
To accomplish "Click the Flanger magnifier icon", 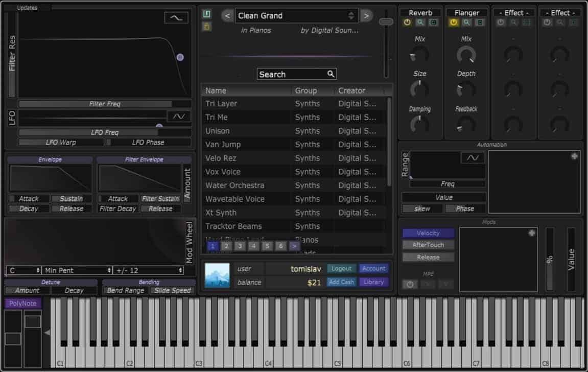I will point(466,22).
